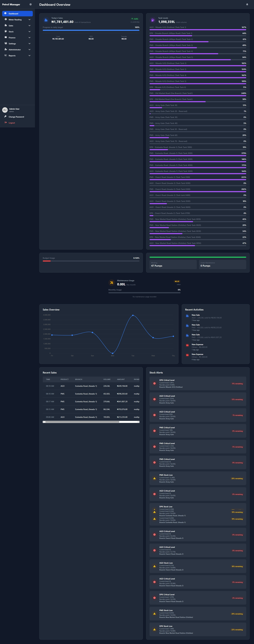
Task: Click the 862.04L volume cell
Action: point(107,409)
